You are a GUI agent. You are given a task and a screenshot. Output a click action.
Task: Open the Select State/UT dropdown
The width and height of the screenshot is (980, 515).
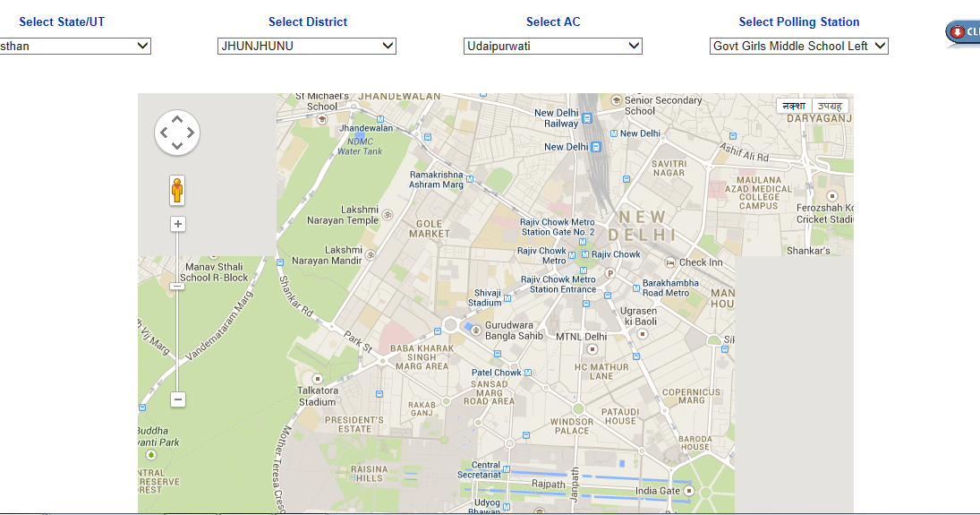[x=75, y=46]
